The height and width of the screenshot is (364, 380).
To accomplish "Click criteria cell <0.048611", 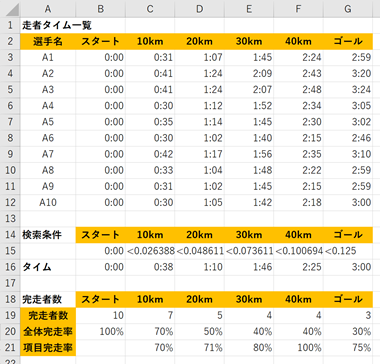I will (x=199, y=251).
